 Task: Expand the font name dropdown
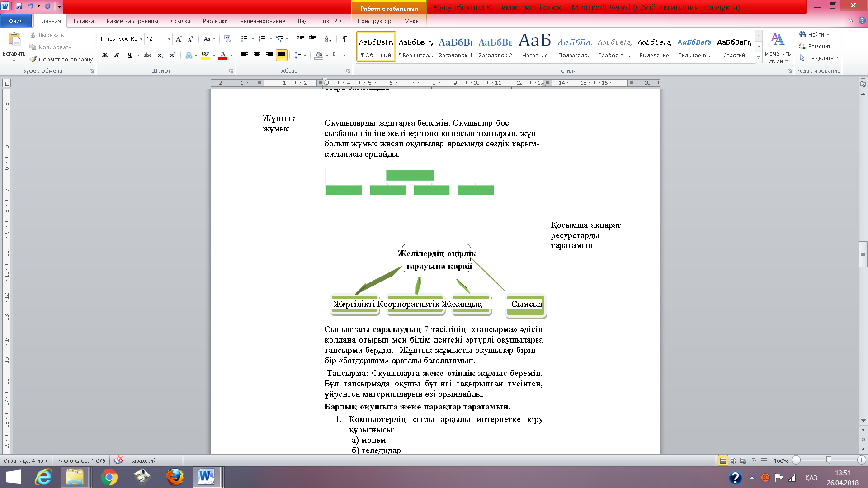click(x=141, y=39)
